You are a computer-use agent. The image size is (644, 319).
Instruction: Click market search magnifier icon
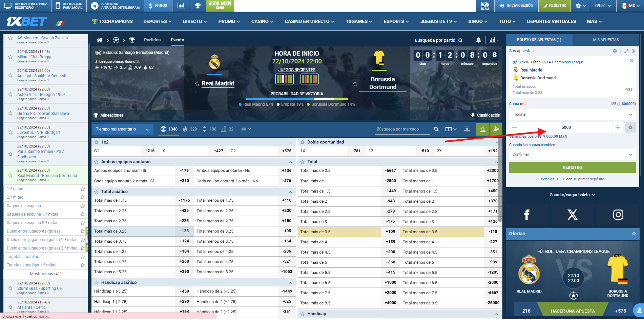pos(436,129)
